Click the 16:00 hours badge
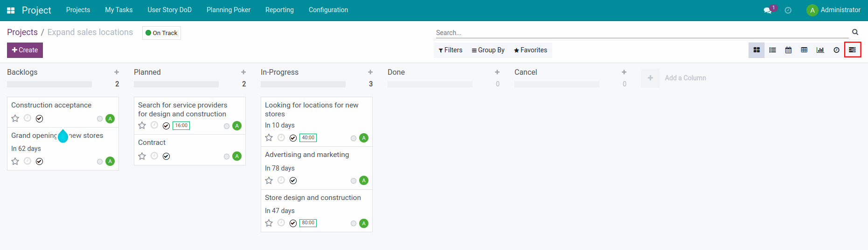This screenshot has height=250, width=868. click(181, 126)
